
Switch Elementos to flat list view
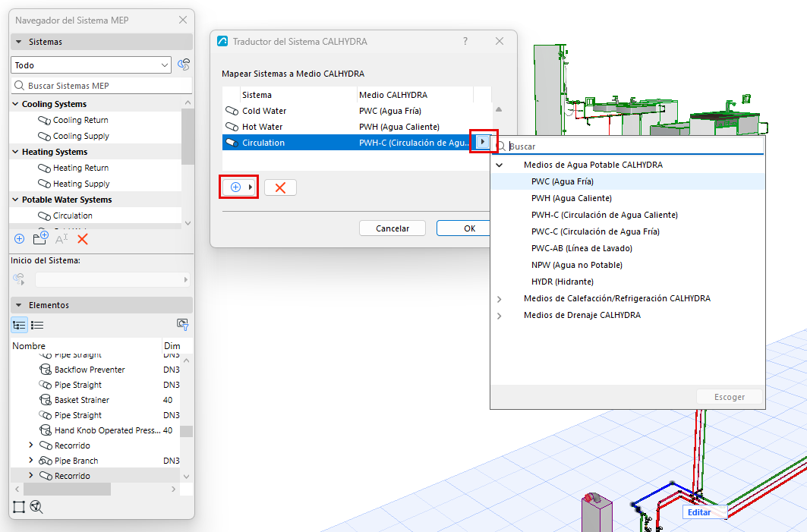[x=37, y=325]
